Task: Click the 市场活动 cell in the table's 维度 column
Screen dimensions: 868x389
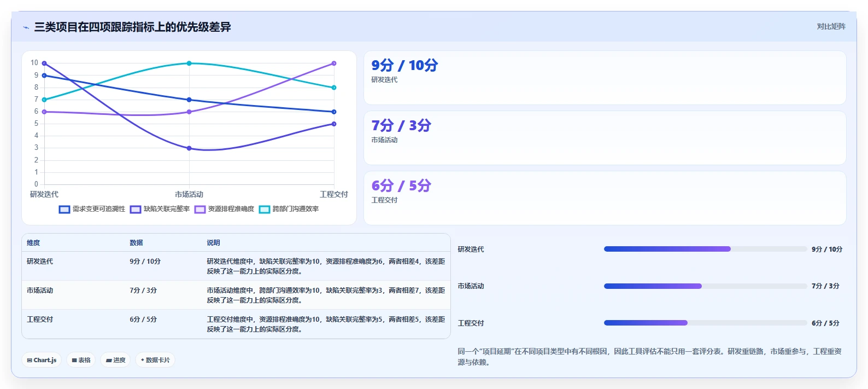Action: click(x=40, y=291)
